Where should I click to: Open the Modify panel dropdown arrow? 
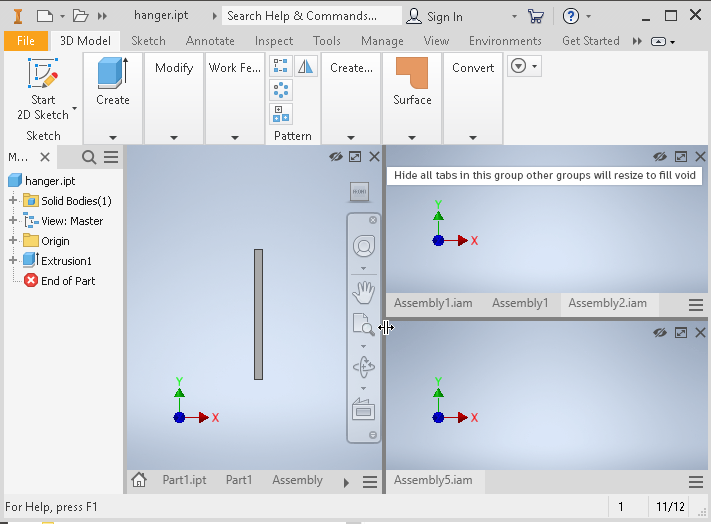tap(174, 137)
